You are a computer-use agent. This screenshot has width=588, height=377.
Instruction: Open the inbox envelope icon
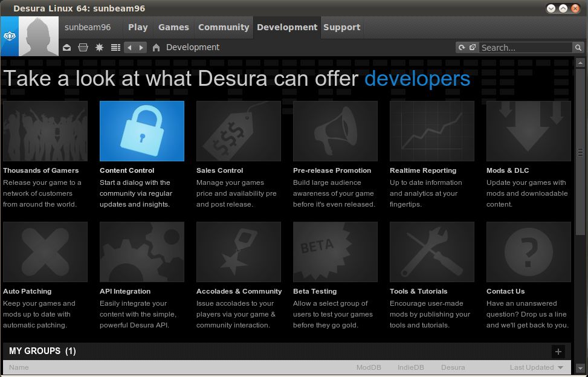pos(66,48)
